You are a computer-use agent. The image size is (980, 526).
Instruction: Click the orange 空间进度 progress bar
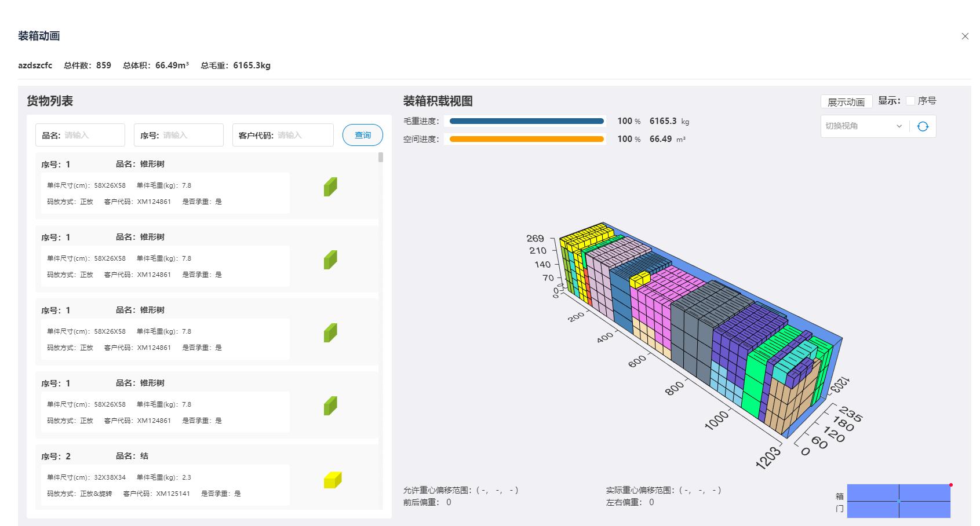[x=526, y=139]
